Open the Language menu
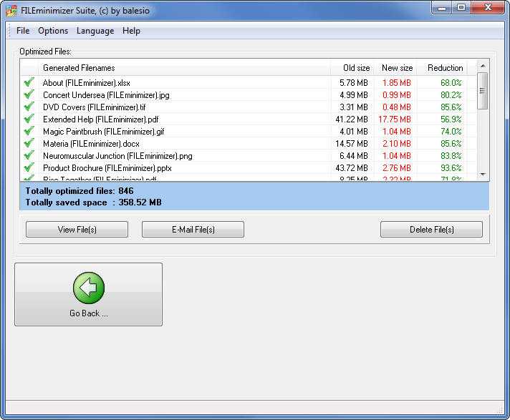 [x=95, y=31]
